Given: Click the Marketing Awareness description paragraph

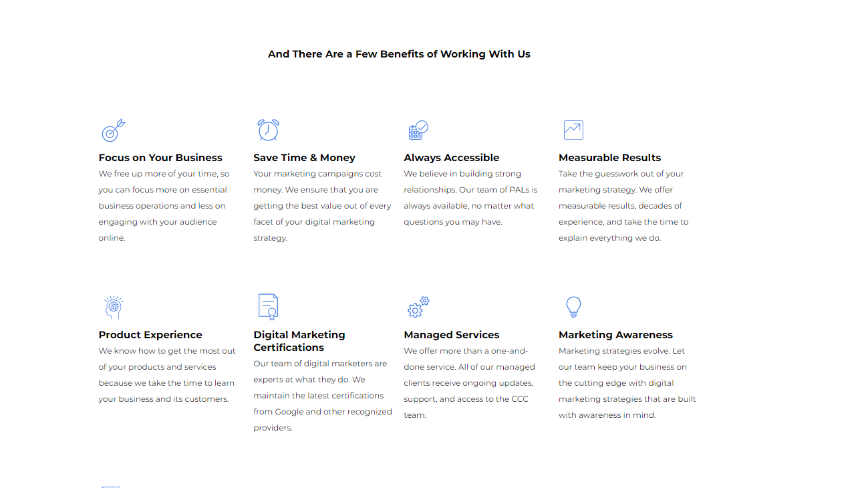Looking at the screenshot, I should [x=627, y=383].
